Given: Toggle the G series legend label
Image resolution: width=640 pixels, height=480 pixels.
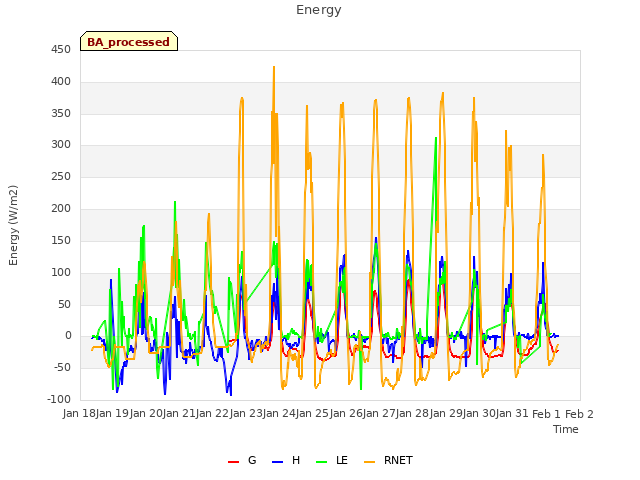Looking at the screenshot, I should [252, 460].
